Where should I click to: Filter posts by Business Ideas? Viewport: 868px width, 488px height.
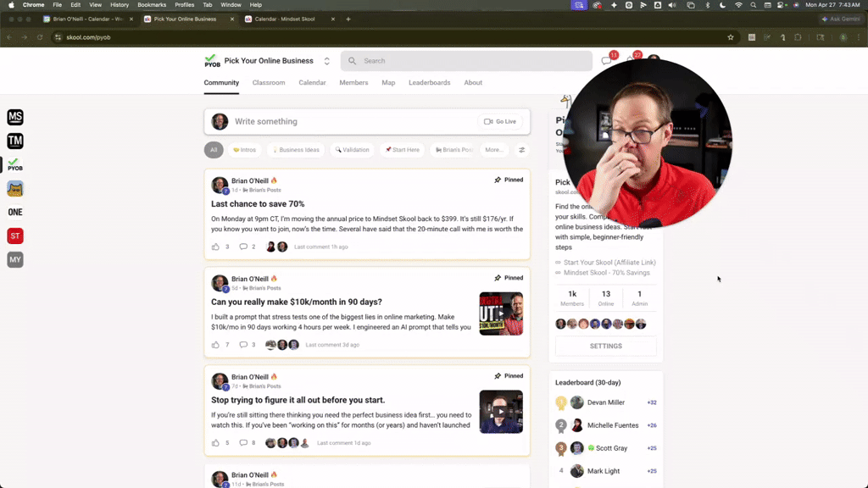click(x=296, y=150)
